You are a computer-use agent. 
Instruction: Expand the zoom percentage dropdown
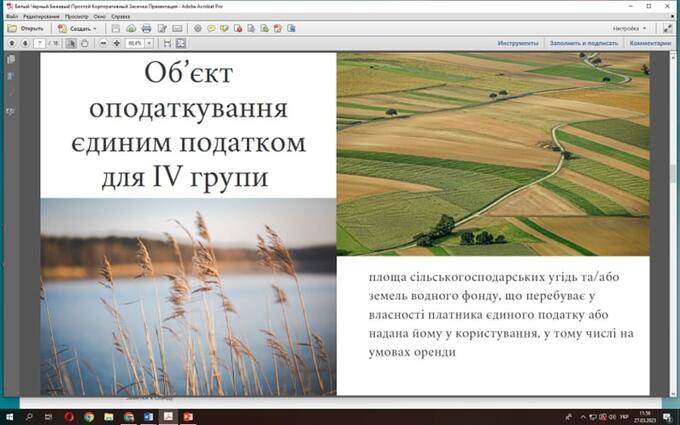pyautogui.click(x=149, y=43)
